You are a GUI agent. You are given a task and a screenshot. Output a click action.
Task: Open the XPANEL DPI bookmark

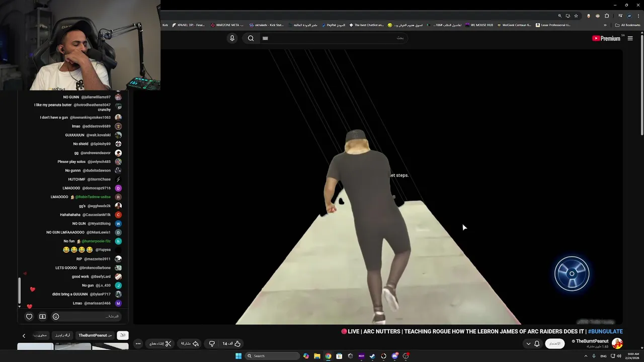point(189,25)
